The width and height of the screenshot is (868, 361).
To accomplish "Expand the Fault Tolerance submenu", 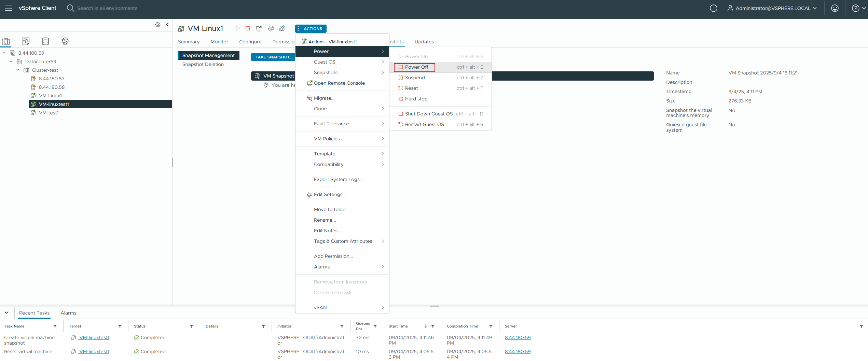I will (342, 124).
